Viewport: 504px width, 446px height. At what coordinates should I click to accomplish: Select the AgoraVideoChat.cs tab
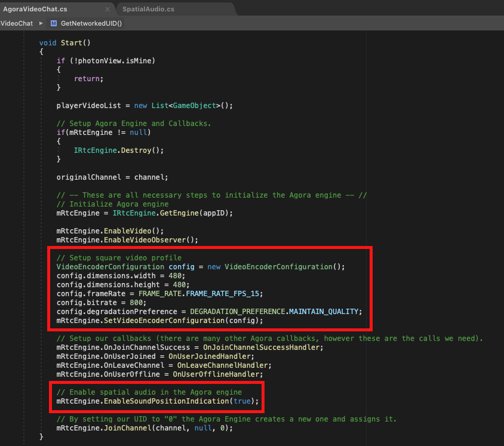click(35, 9)
